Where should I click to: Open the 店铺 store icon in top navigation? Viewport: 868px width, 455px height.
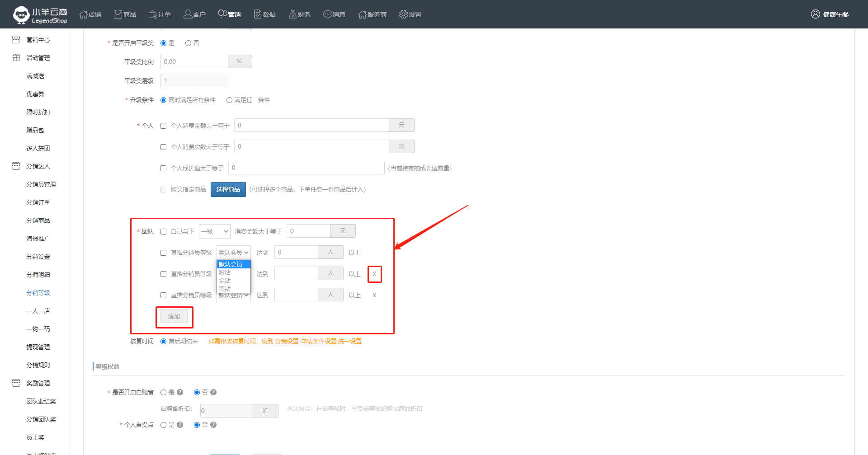84,14
